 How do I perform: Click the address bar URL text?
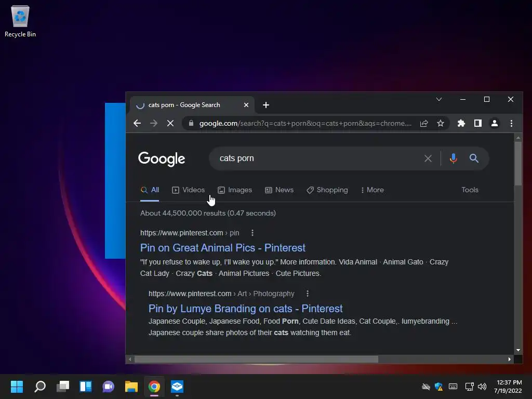pyautogui.click(x=305, y=123)
